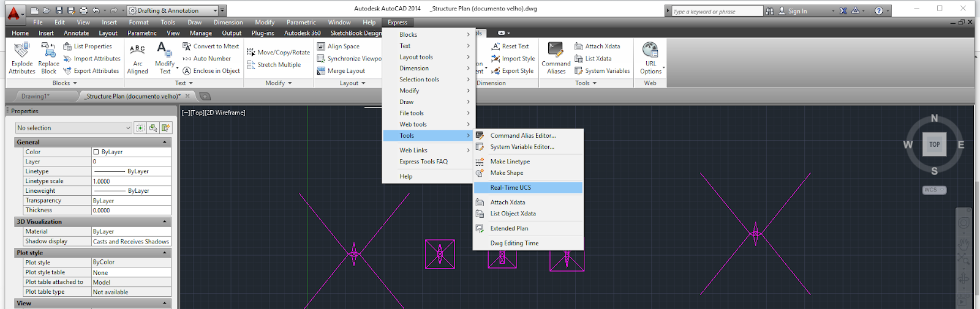Click Export Attributes in ribbon

coord(91,71)
